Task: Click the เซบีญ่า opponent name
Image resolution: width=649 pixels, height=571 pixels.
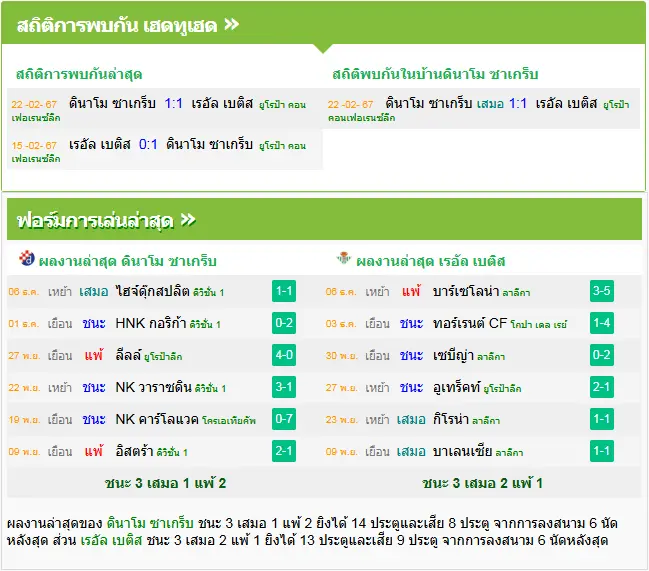Action: [x=453, y=355]
